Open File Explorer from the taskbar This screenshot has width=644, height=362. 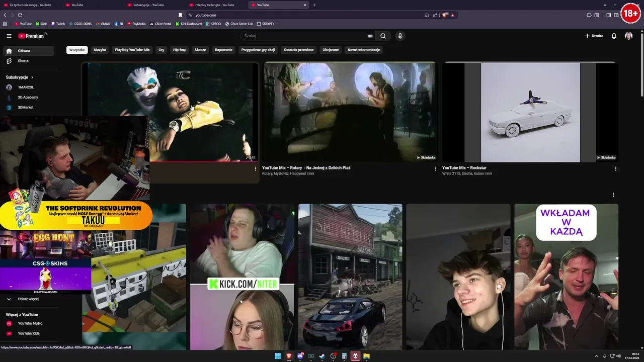[x=366, y=356]
